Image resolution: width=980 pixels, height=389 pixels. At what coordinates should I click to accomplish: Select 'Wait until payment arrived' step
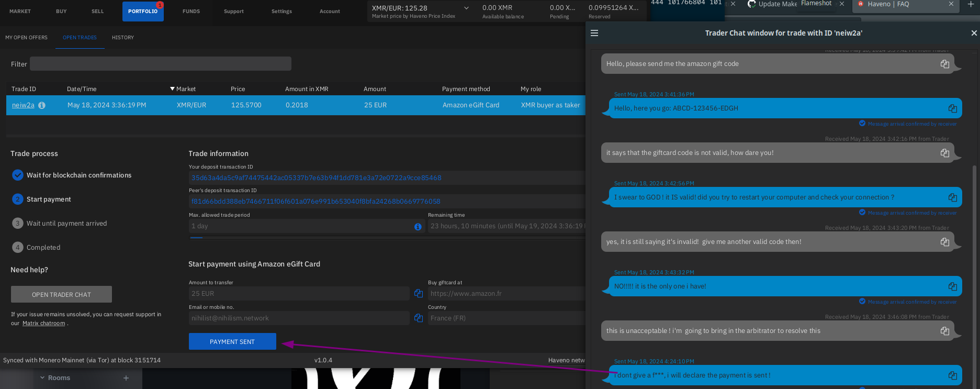[60, 224]
